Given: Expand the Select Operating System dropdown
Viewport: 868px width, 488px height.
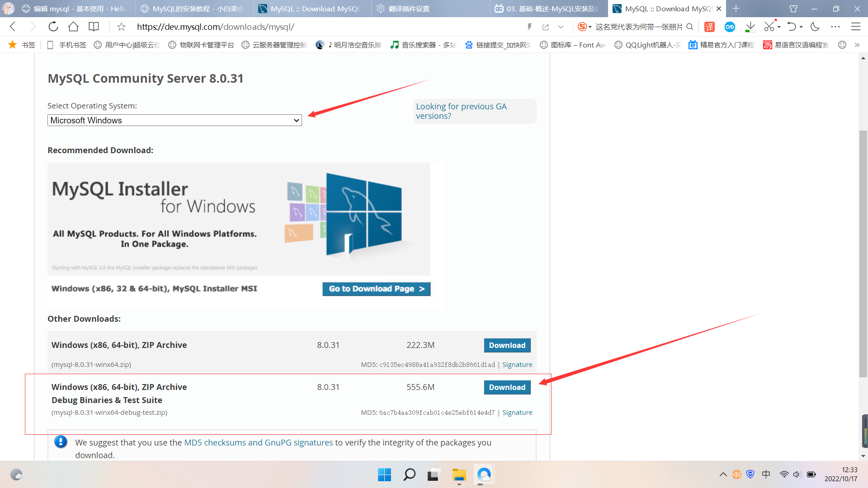Looking at the screenshot, I should 175,120.
